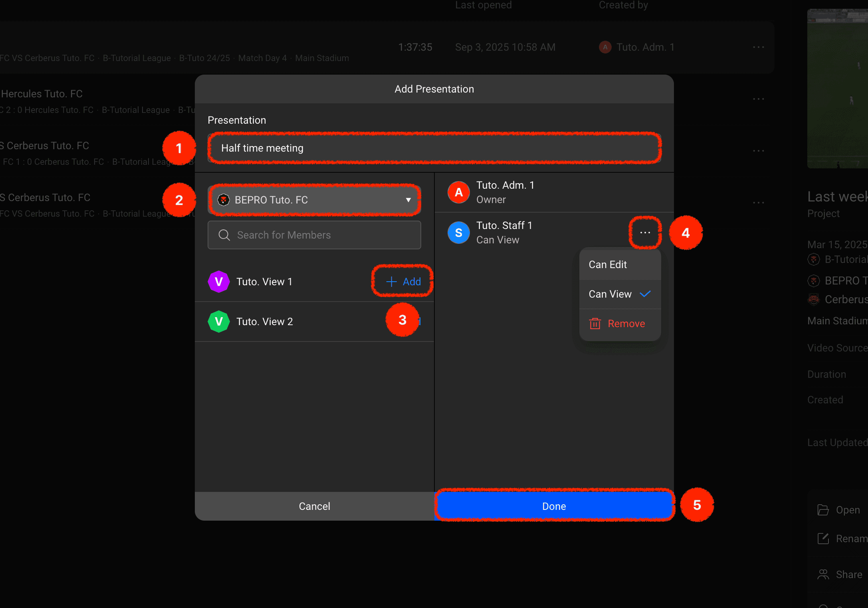Click the magnifier icon in the member search box
The width and height of the screenshot is (868, 608).
224,235
